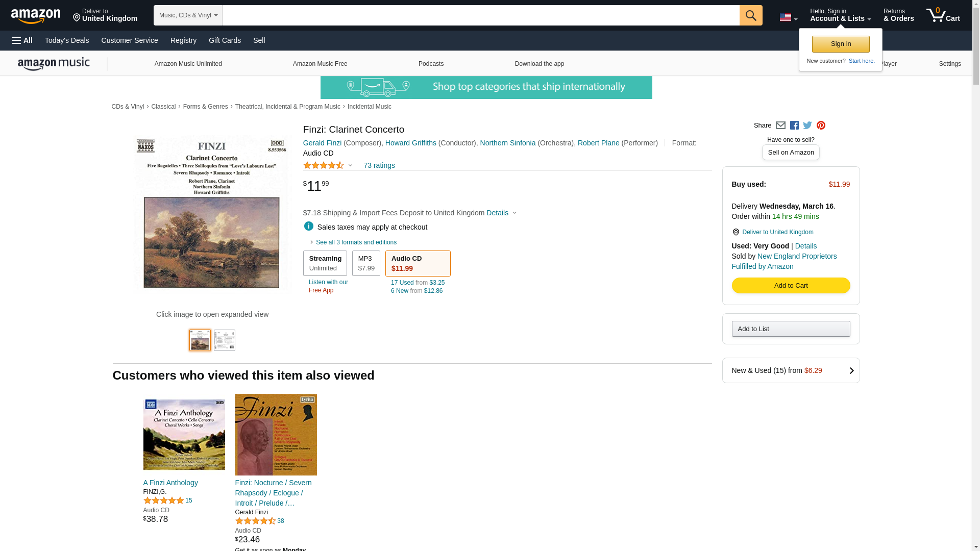This screenshot has height=551, width=980.
Task: Click the Amazon logo
Action: click(x=36, y=16)
